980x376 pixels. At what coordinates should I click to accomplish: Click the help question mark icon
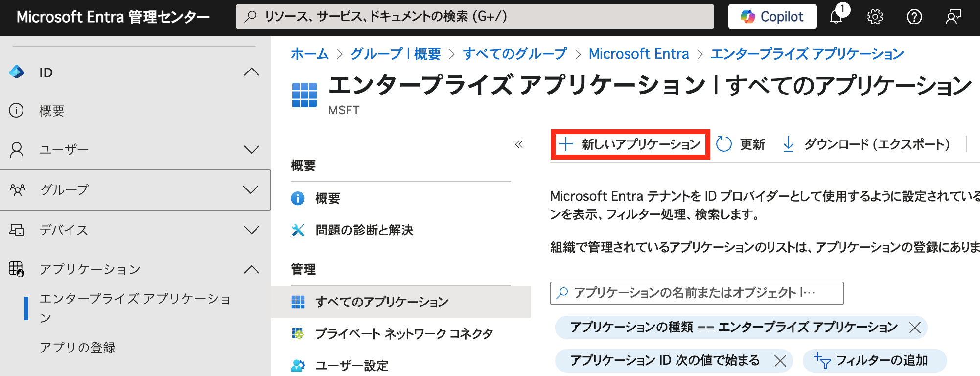pyautogui.click(x=914, y=17)
